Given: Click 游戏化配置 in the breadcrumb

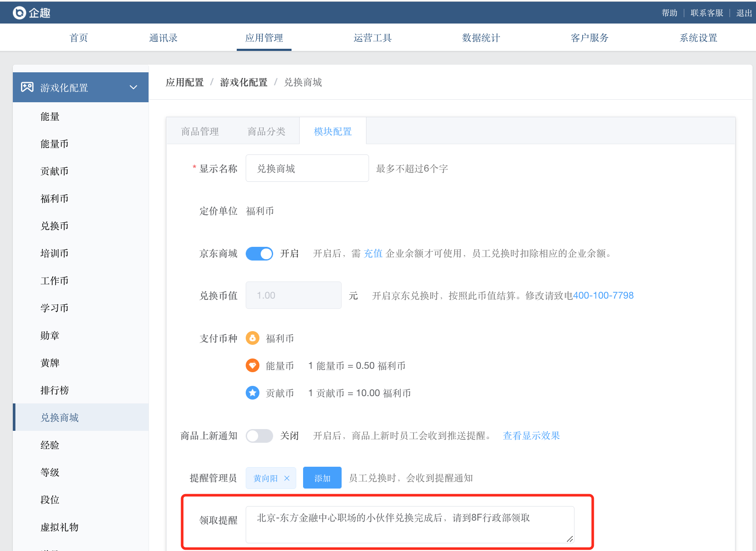Looking at the screenshot, I should point(244,82).
